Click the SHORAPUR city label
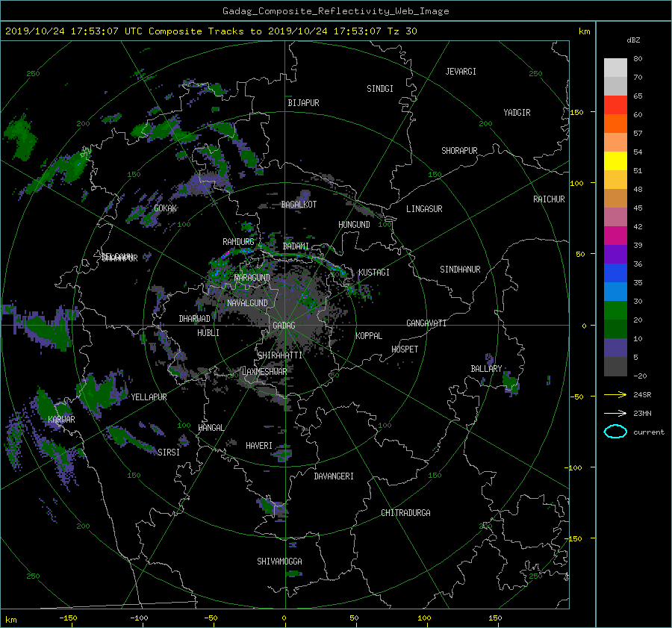Viewport: 672px width, 628px height. tap(459, 151)
